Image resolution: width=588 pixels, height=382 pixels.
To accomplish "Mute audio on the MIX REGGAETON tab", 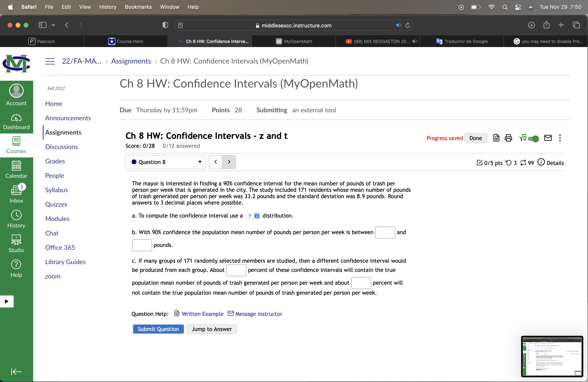I will pos(415,41).
